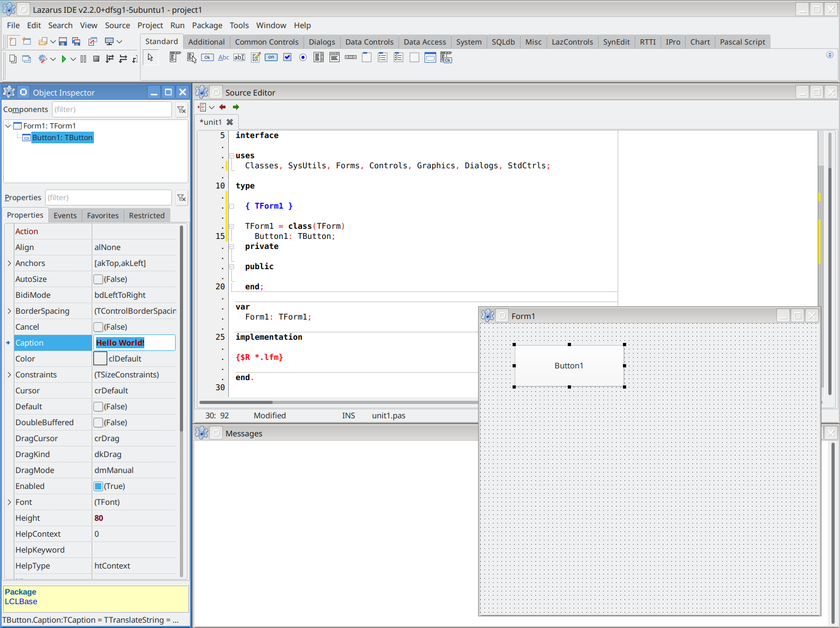The width and height of the screenshot is (840, 628).
Task: Select the arrow selection tool in palette
Action: tap(151, 57)
